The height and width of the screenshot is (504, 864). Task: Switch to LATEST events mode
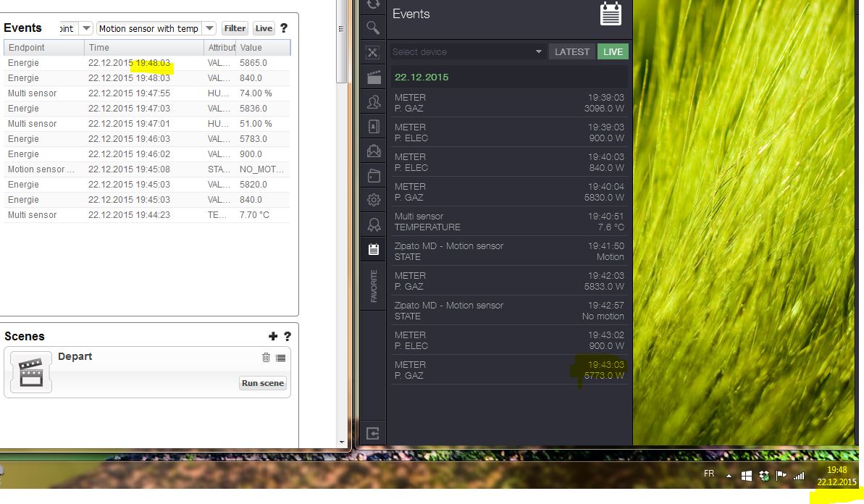click(x=572, y=51)
